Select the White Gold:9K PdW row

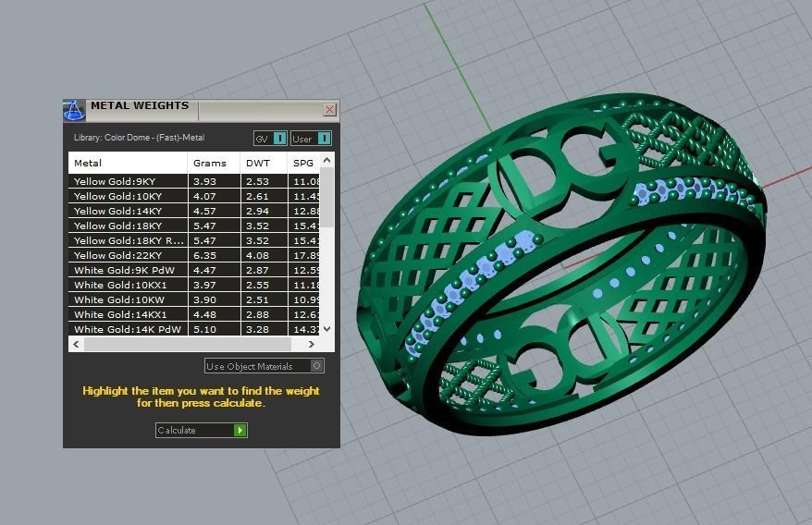pyautogui.click(x=194, y=270)
